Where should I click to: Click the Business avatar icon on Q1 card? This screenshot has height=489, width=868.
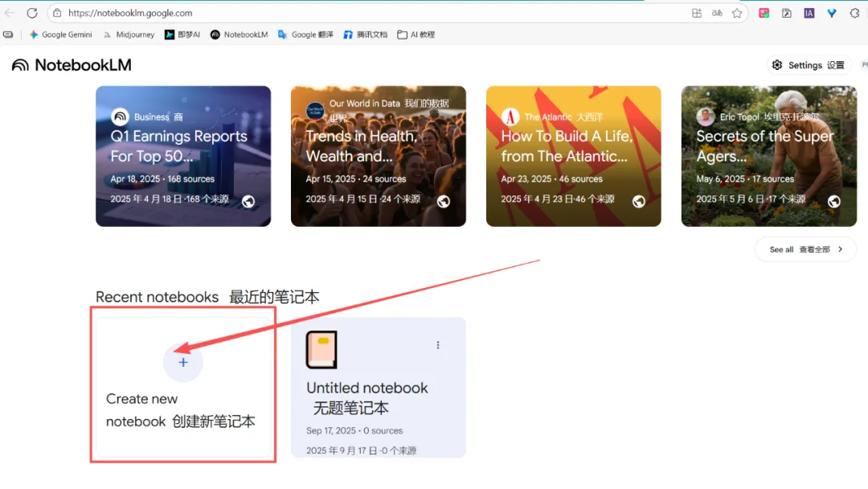click(x=120, y=117)
